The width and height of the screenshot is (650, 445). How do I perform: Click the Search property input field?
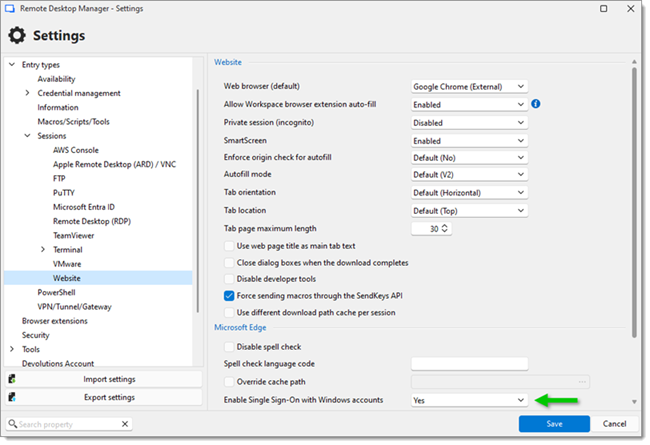coord(69,424)
